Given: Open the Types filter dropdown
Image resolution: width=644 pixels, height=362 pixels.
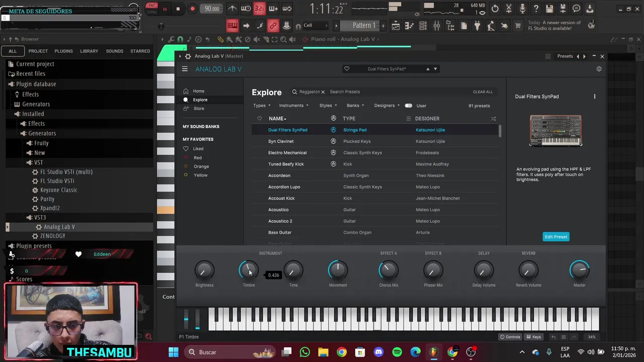Looking at the screenshot, I should coord(262,106).
